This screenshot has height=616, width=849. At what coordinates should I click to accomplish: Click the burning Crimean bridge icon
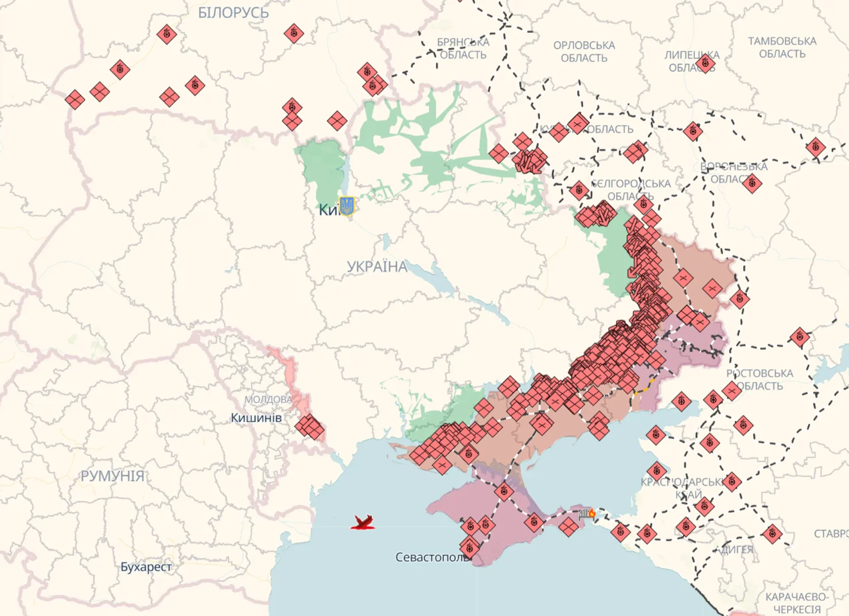[x=587, y=513]
